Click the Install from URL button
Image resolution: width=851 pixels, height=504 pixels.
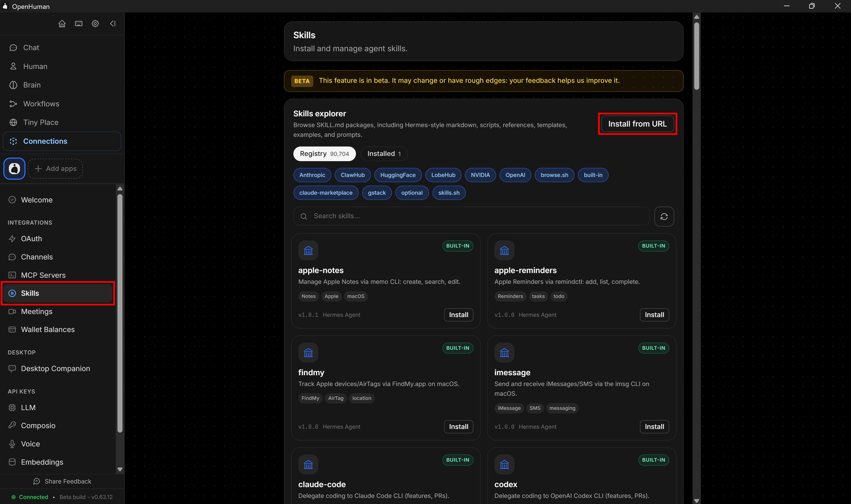click(637, 124)
